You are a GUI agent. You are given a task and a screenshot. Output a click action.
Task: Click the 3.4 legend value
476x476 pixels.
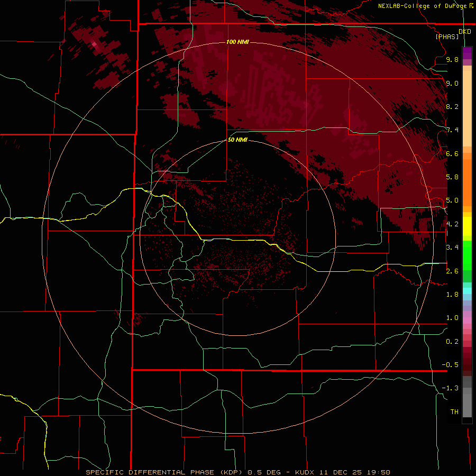tap(452, 248)
